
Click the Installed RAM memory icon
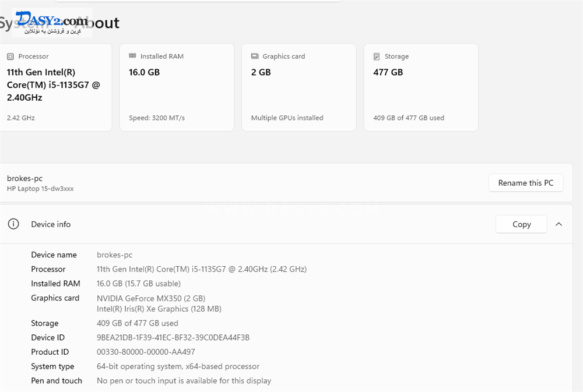click(132, 56)
